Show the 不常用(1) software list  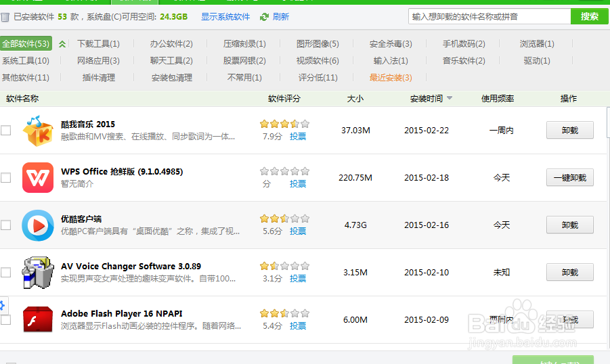tap(244, 77)
